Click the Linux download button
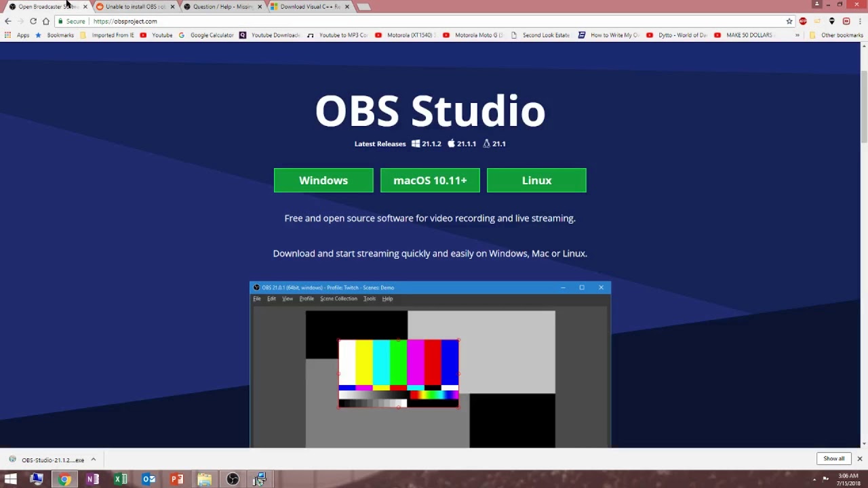The width and height of the screenshot is (868, 488). [x=536, y=180]
